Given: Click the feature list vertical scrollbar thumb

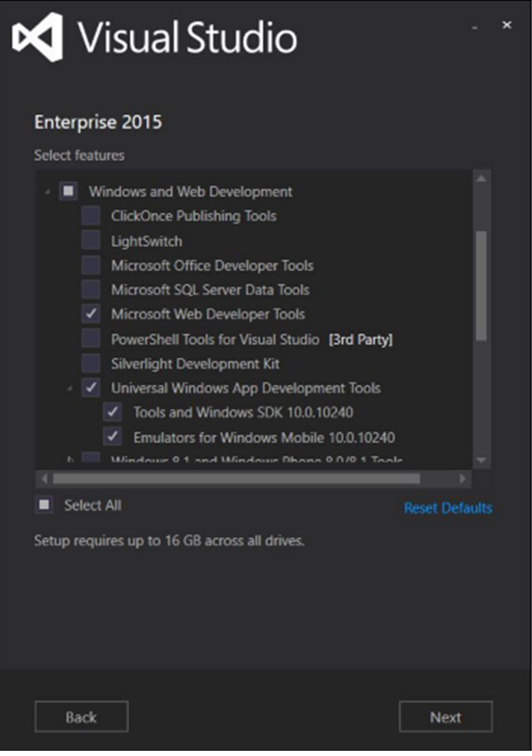Looking at the screenshot, I should 481,286.
